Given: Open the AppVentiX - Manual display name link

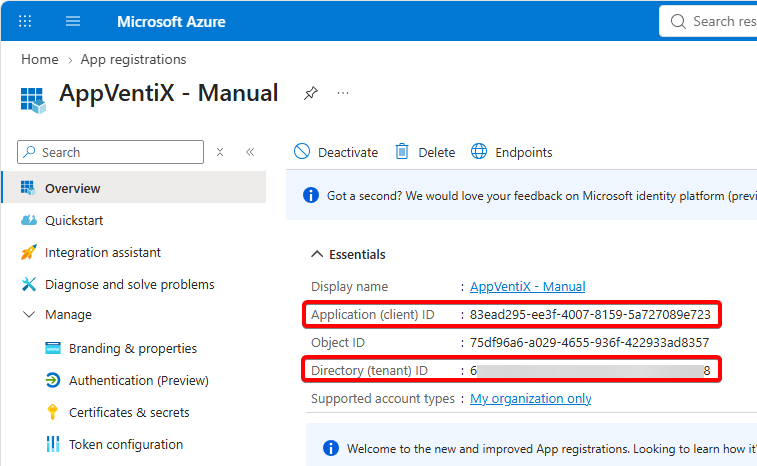Looking at the screenshot, I should point(527,287).
